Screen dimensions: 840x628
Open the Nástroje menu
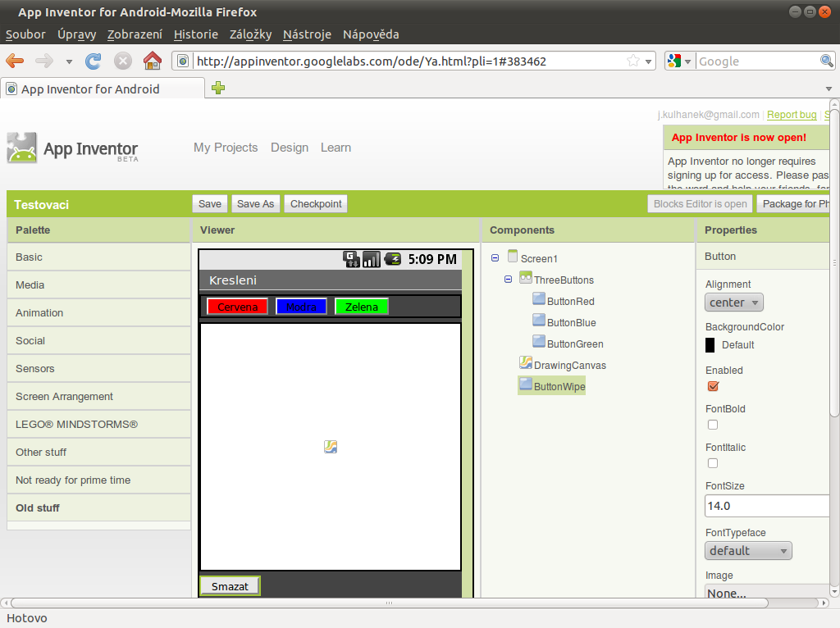(x=308, y=34)
